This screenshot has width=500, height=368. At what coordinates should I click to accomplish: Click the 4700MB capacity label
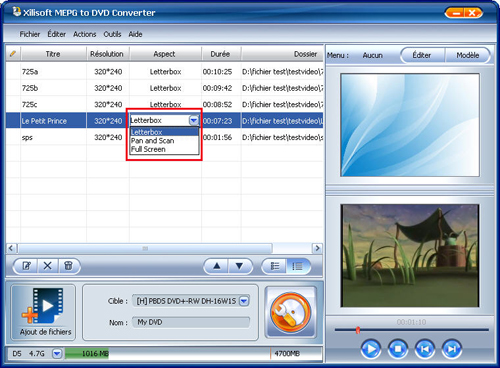(287, 353)
